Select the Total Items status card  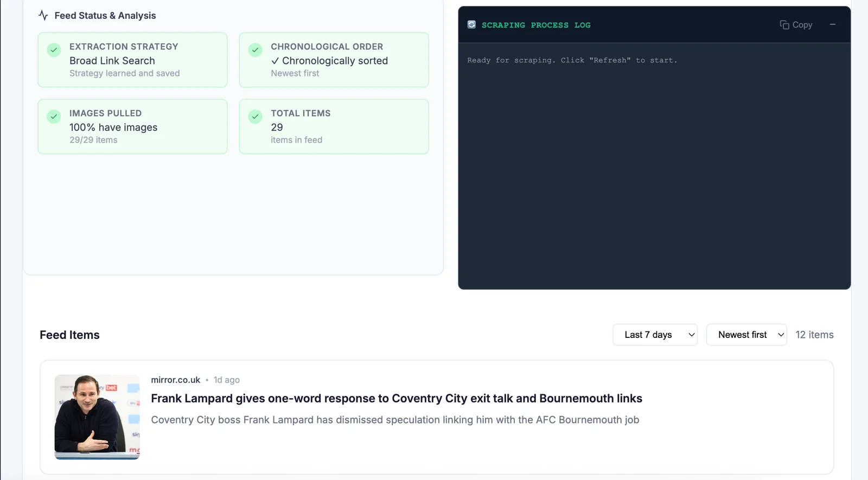point(334,126)
